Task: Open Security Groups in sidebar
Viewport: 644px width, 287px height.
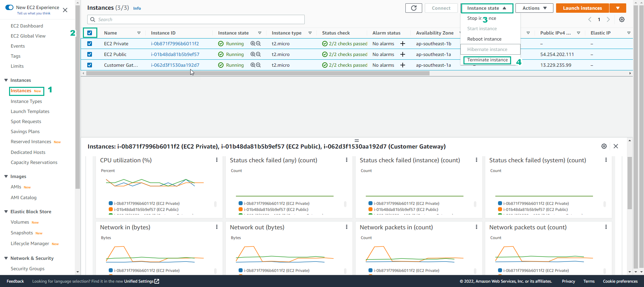Action: [28, 269]
